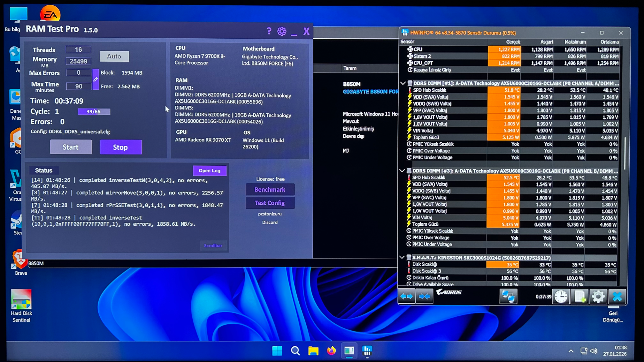Open the Discord link
The height and width of the screenshot is (362, 644).
(x=270, y=222)
